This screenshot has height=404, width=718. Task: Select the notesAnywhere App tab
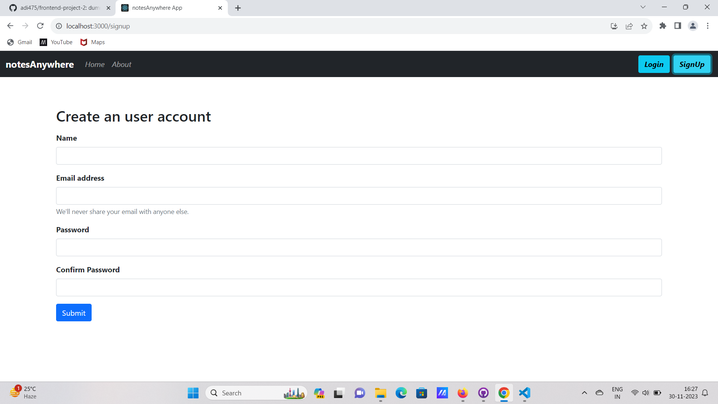click(x=172, y=8)
